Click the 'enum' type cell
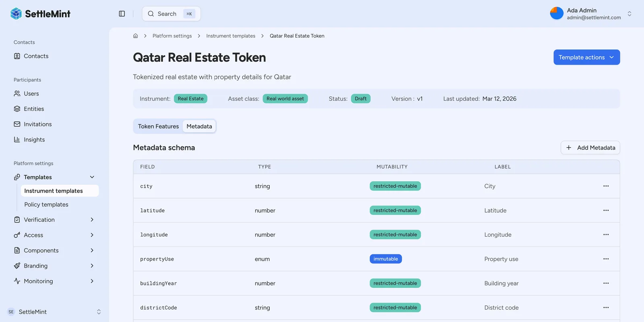This screenshot has width=644, height=322. point(262,259)
